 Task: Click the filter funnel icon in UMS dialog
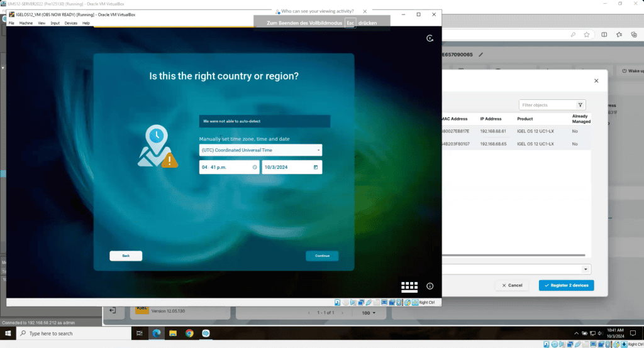pyautogui.click(x=580, y=105)
